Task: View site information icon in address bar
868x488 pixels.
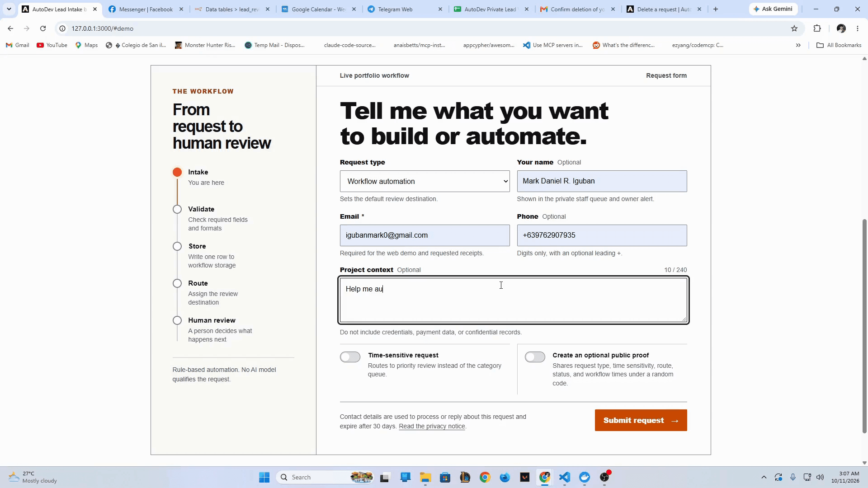Action: pyautogui.click(x=62, y=28)
